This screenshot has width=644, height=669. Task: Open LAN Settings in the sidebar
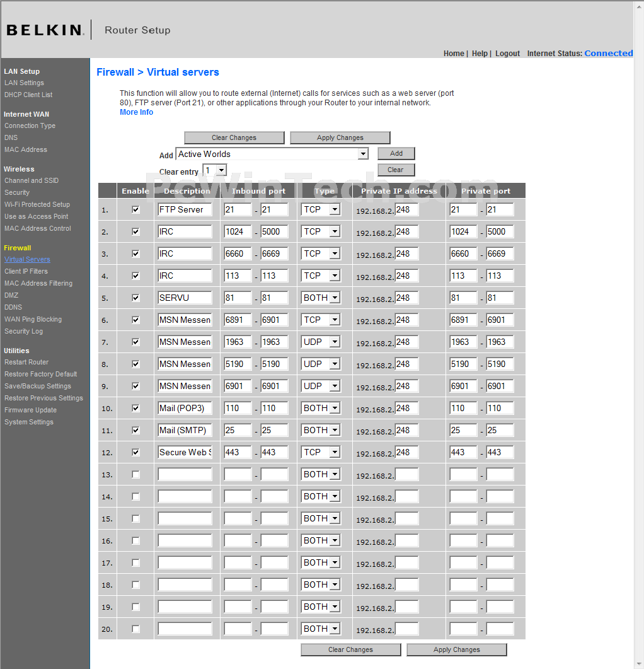[25, 83]
